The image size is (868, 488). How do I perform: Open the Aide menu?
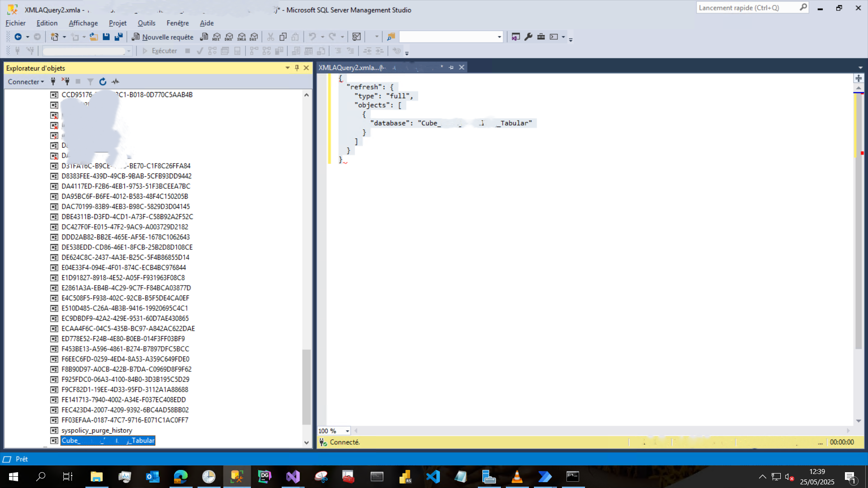tap(207, 23)
